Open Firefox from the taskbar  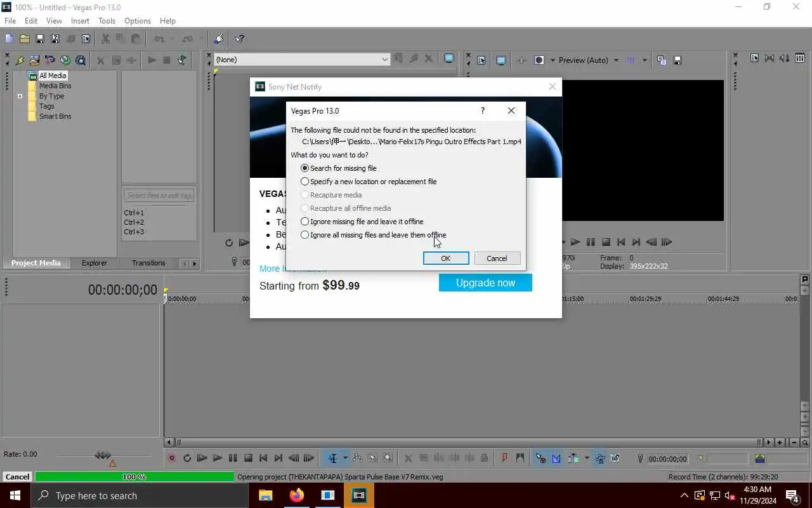[x=296, y=495]
